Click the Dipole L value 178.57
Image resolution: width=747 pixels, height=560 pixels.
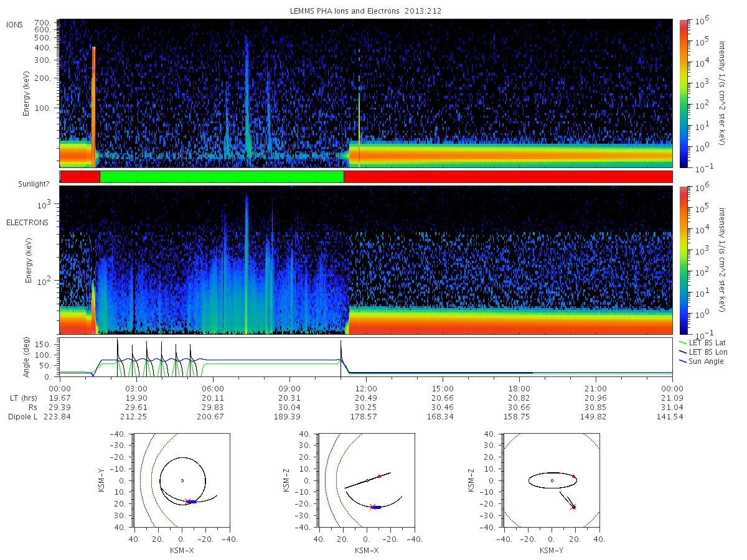366,416
